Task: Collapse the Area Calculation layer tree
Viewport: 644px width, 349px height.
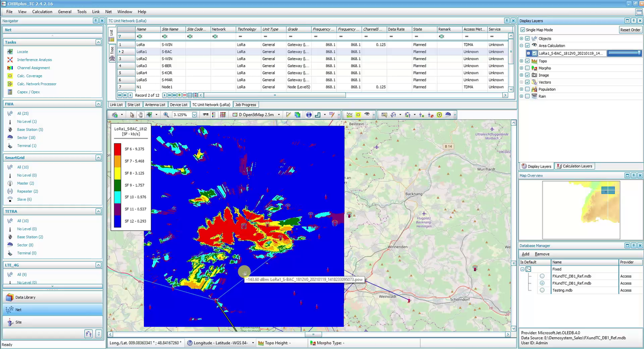Action: (x=521, y=46)
